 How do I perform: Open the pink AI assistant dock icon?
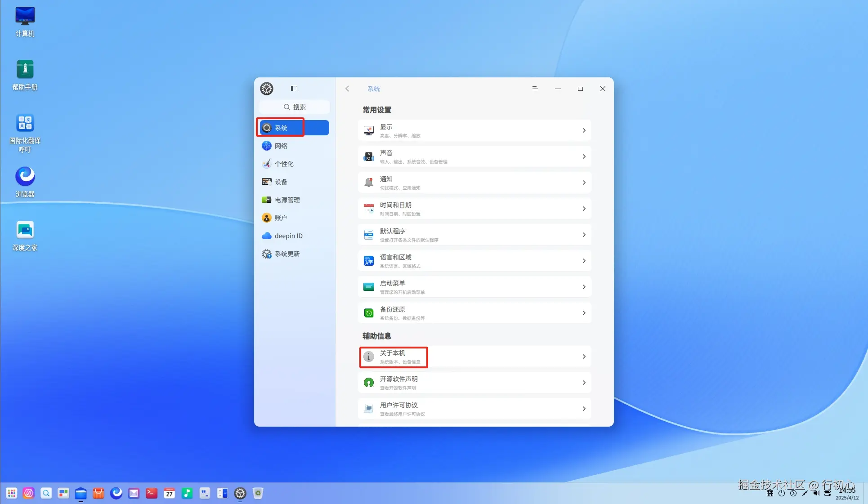[29, 493]
